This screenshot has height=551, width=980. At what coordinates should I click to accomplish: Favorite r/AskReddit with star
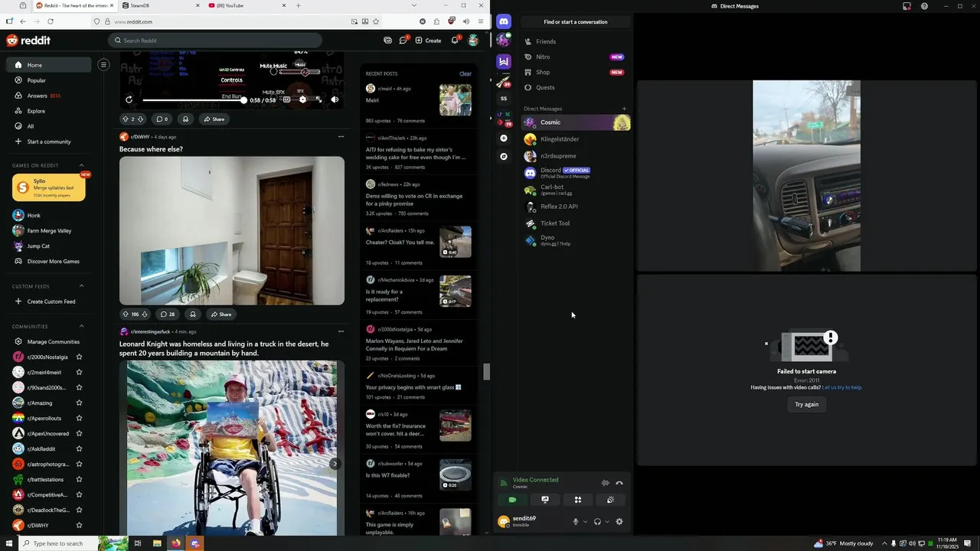coord(79,449)
